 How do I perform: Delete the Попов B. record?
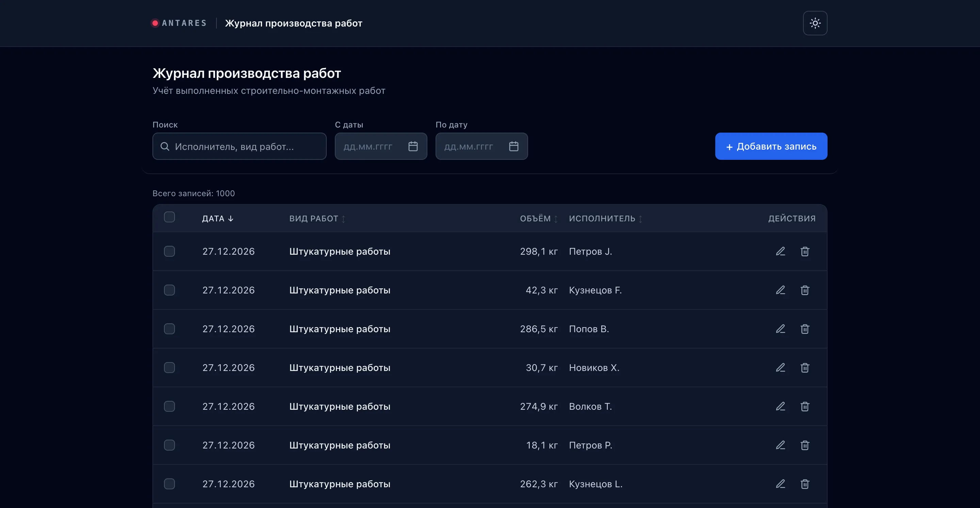[x=805, y=329]
